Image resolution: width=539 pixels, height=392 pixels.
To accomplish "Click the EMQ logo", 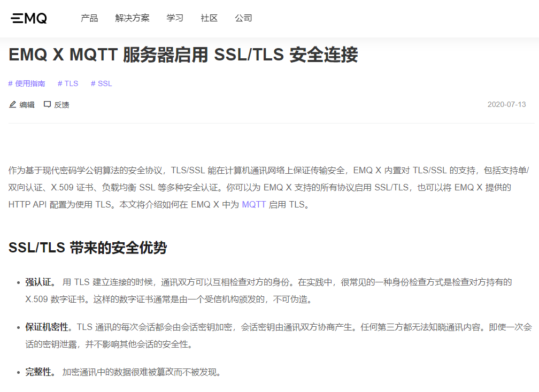I will [x=29, y=18].
